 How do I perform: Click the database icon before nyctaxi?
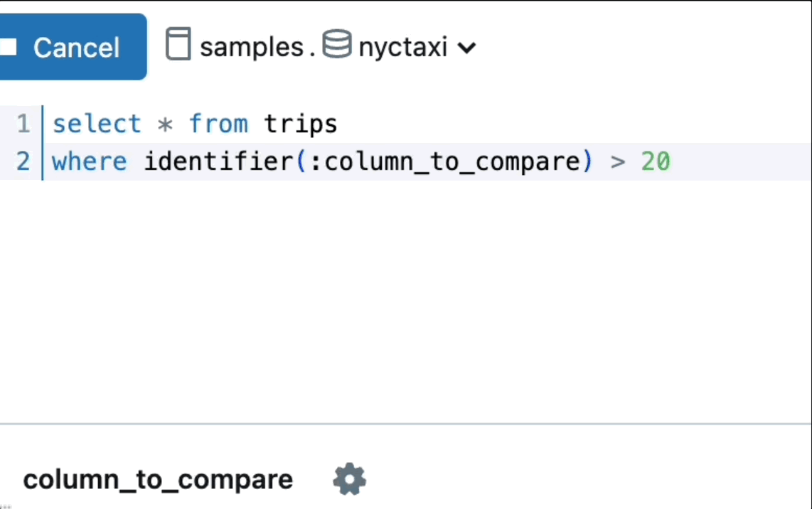click(336, 44)
